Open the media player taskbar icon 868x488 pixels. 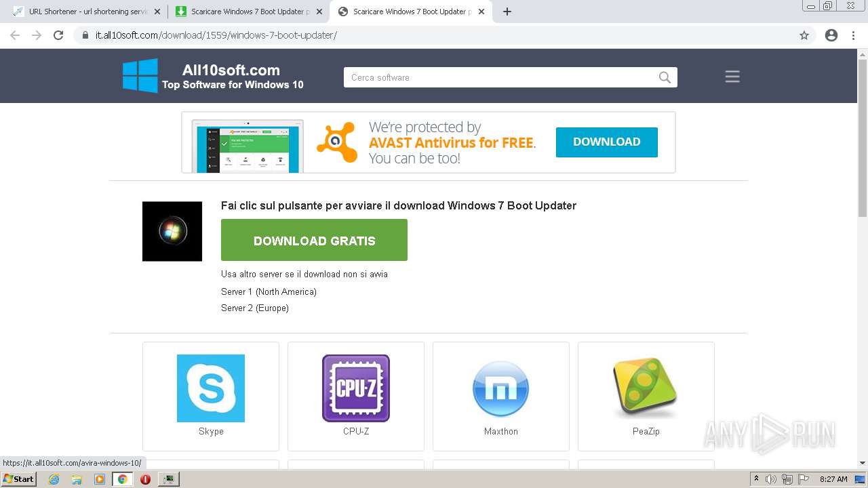[100, 479]
